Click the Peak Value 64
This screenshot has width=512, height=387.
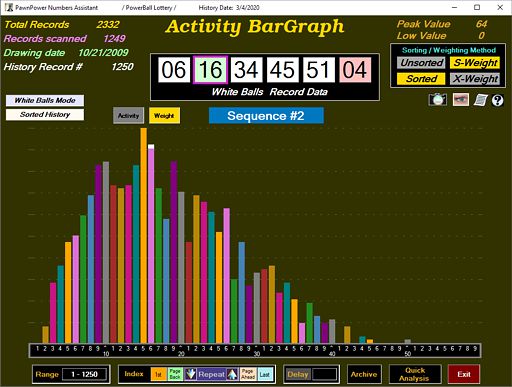[x=481, y=24]
